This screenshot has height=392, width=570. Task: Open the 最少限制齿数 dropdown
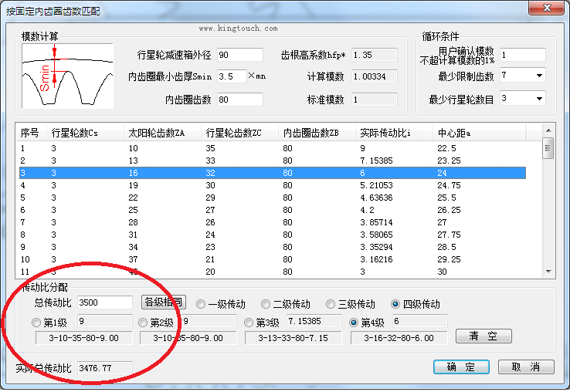(539, 76)
